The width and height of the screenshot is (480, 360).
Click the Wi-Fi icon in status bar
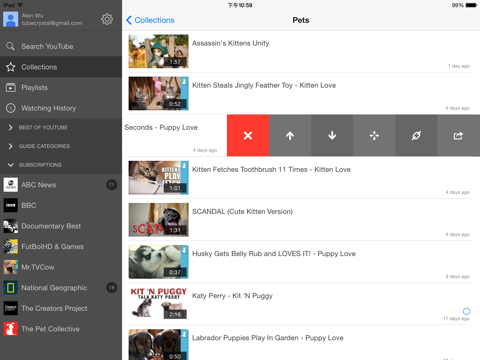click(x=20, y=5)
